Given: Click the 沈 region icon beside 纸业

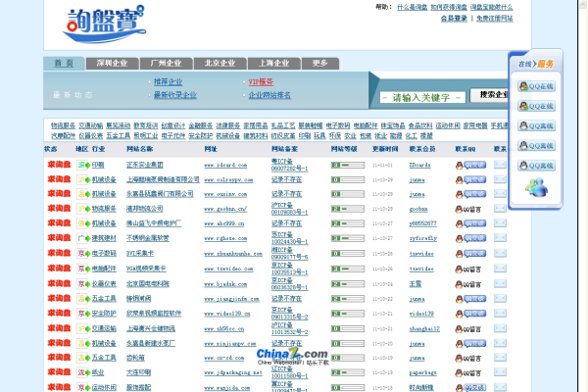Looking at the screenshot, I should click(x=81, y=372).
